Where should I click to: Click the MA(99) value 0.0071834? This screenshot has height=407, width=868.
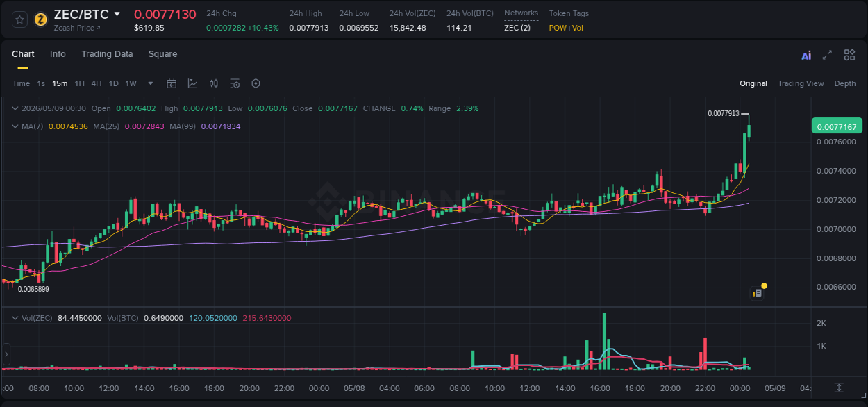pos(220,126)
